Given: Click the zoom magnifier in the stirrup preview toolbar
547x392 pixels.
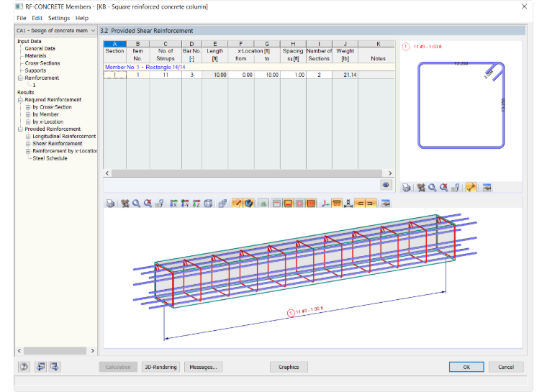Looking at the screenshot, I should tap(433, 188).
